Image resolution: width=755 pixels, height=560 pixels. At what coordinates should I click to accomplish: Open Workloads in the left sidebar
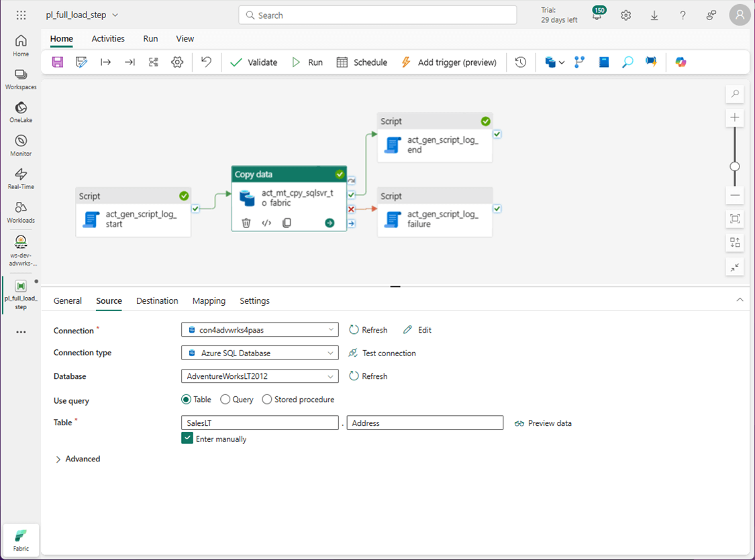(x=21, y=212)
